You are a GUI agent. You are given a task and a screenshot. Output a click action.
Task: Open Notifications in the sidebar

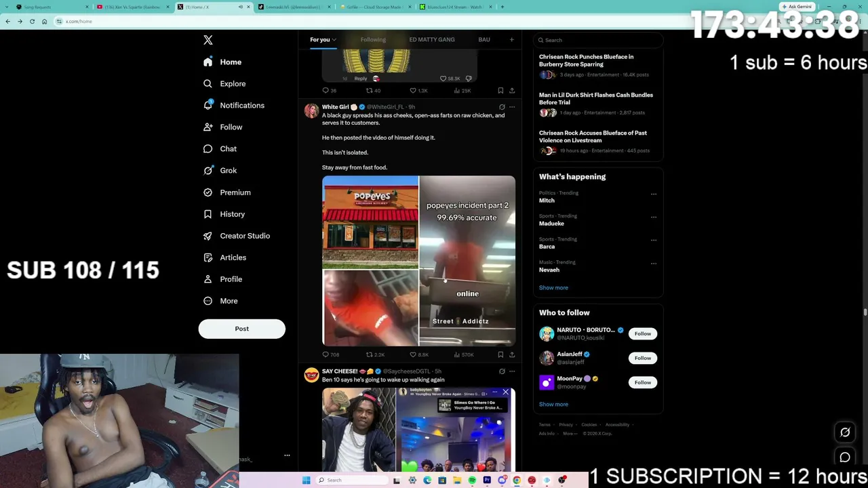click(234, 105)
